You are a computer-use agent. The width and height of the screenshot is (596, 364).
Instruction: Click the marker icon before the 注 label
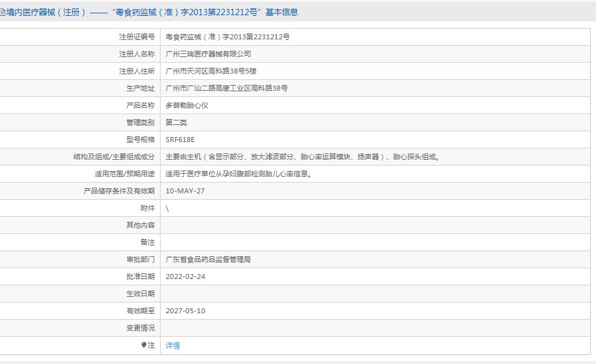click(x=143, y=345)
